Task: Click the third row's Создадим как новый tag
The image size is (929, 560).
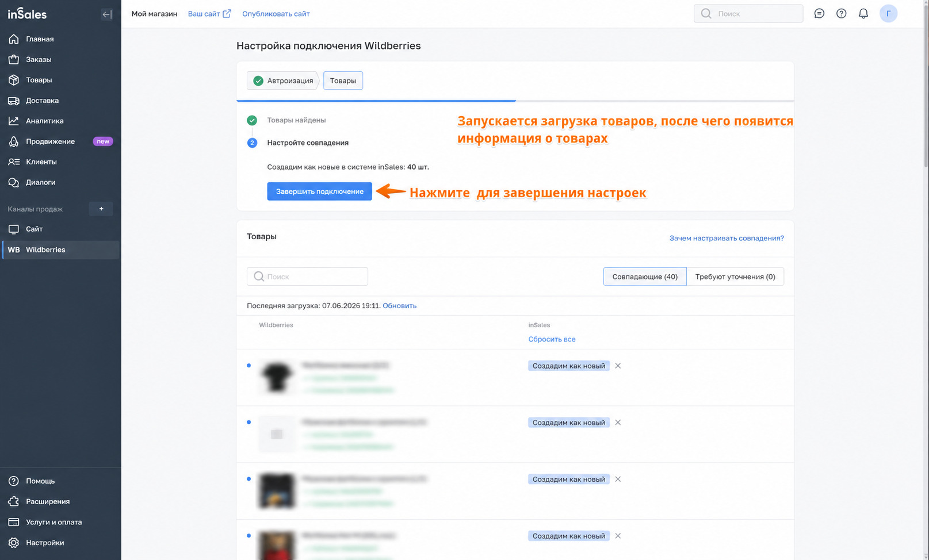Action: pos(569,479)
